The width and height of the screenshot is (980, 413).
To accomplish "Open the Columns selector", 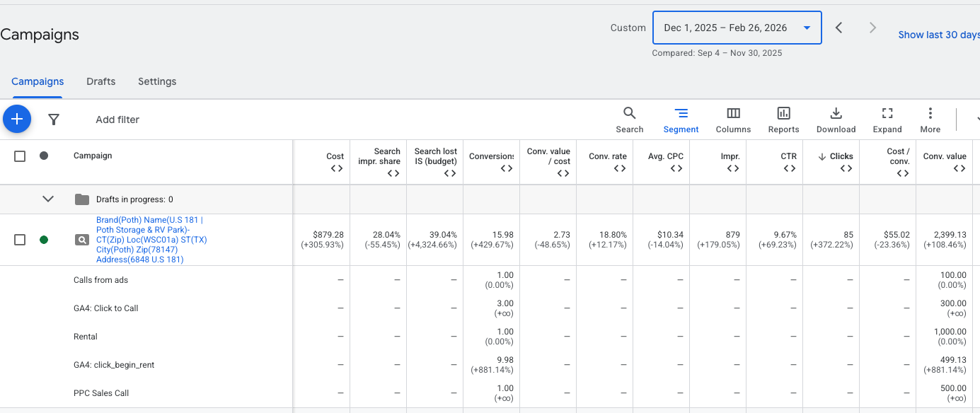I will tap(733, 120).
